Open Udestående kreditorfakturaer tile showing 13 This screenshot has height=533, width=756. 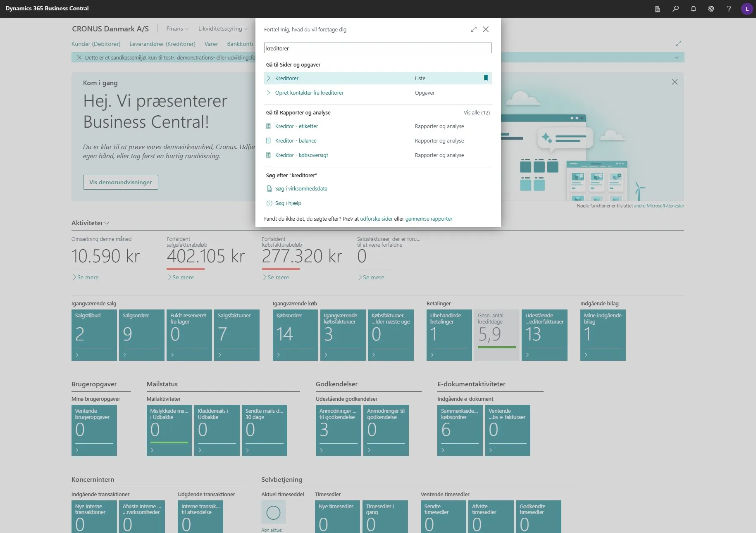[x=544, y=335]
